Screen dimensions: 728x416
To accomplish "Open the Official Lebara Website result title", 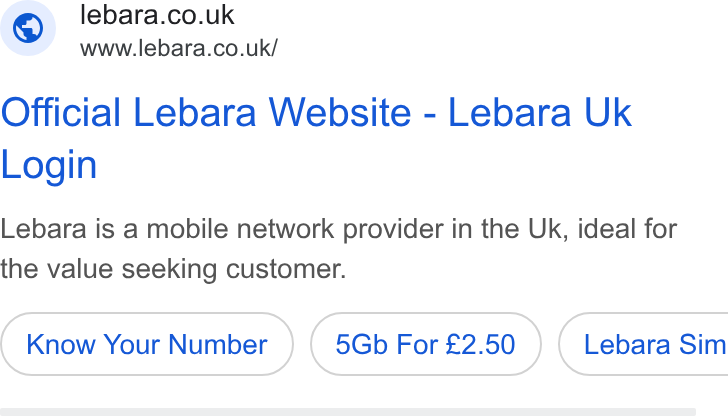I will tap(316, 138).
